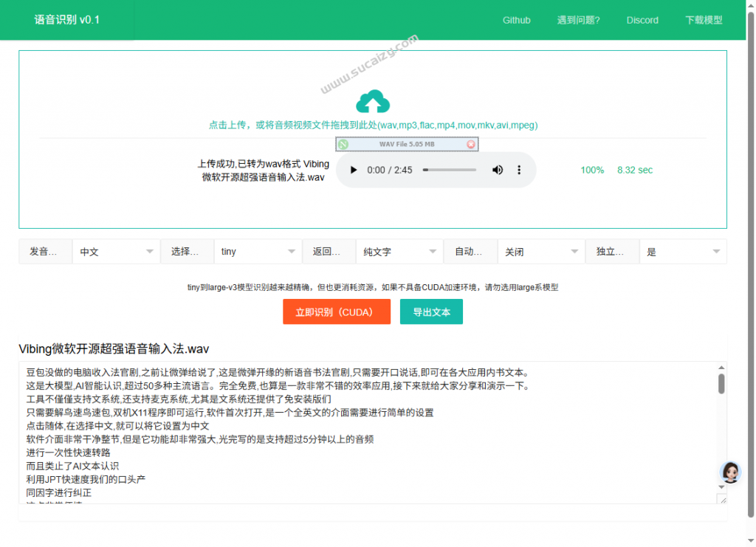Image resolution: width=756 pixels, height=547 pixels.
Task: Play the uploaded audio file
Action: tap(354, 170)
